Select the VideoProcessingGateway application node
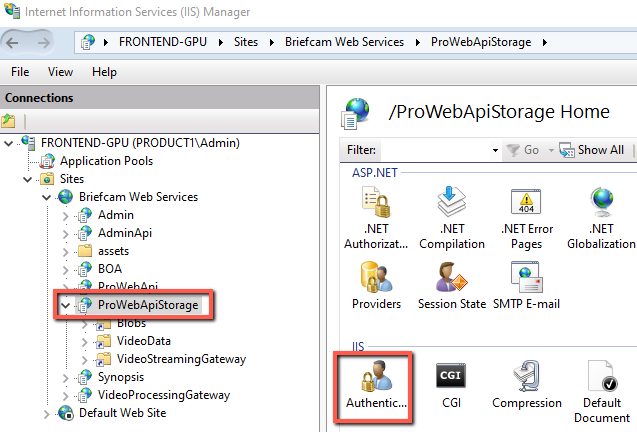Screen dimensions: 637x432 point(164,395)
